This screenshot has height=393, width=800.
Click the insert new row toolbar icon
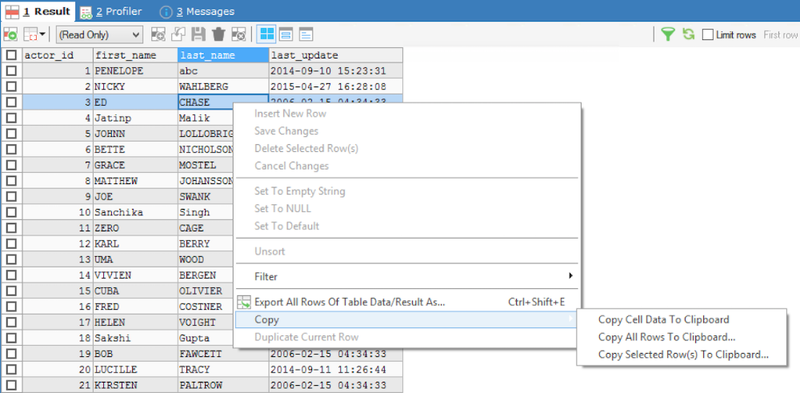coord(159,35)
